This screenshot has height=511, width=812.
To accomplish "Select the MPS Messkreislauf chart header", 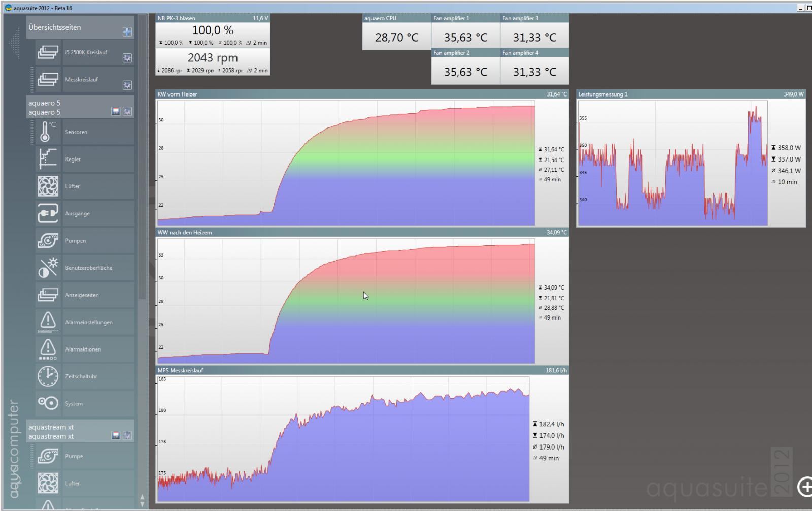I will pos(362,370).
